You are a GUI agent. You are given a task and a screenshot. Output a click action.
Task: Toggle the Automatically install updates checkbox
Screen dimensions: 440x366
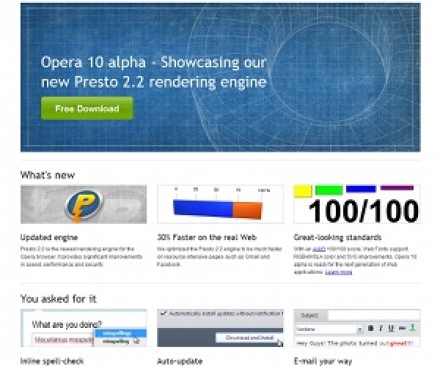click(x=163, y=313)
